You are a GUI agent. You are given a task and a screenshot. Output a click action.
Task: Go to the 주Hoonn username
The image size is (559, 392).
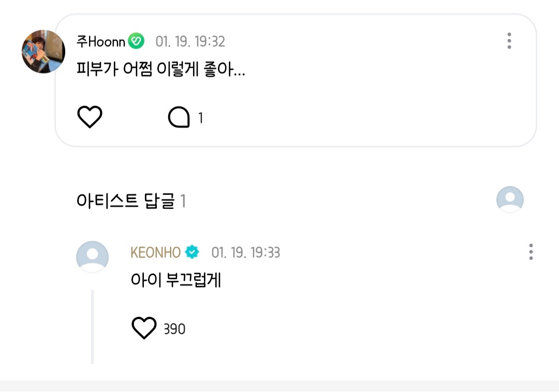pyautogui.click(x=101, y=41)
